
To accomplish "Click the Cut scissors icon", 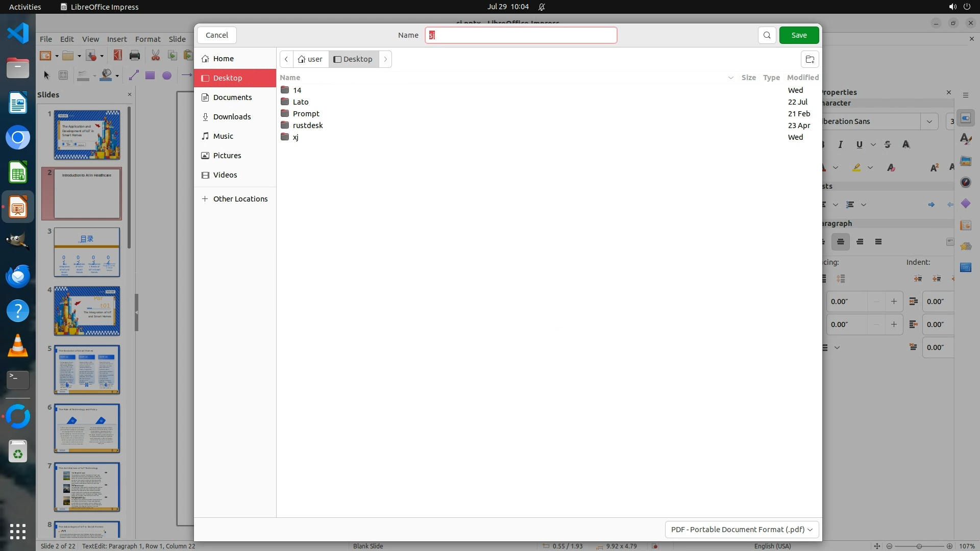I will tap(155, 56).
